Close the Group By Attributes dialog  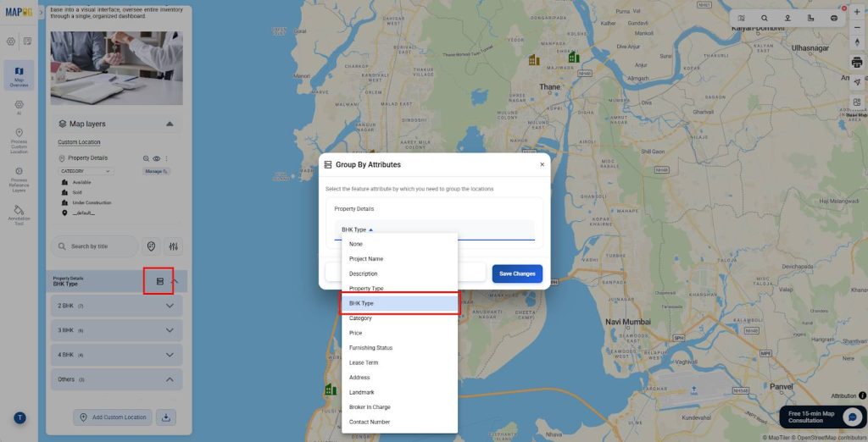542,164
